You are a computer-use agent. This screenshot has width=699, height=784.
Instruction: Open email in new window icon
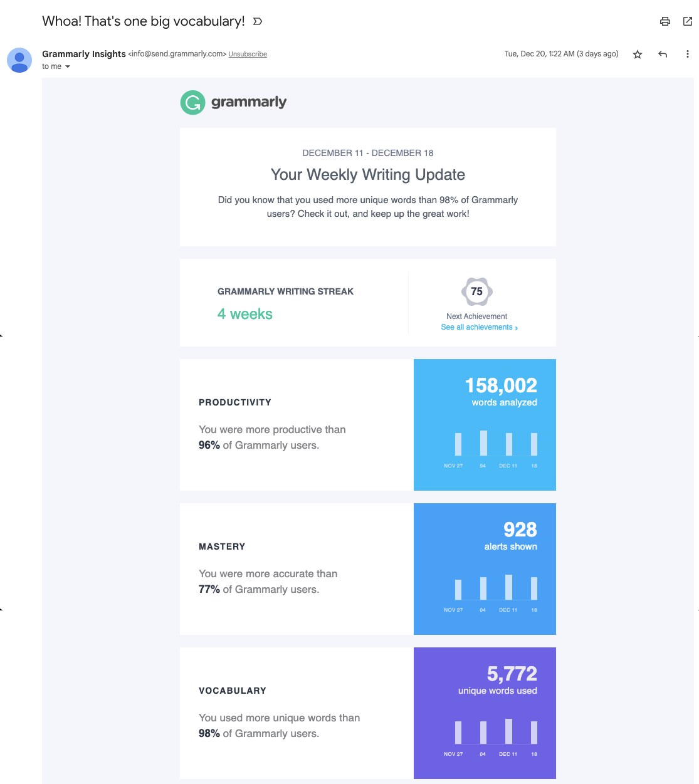click(x=688, y=21)
